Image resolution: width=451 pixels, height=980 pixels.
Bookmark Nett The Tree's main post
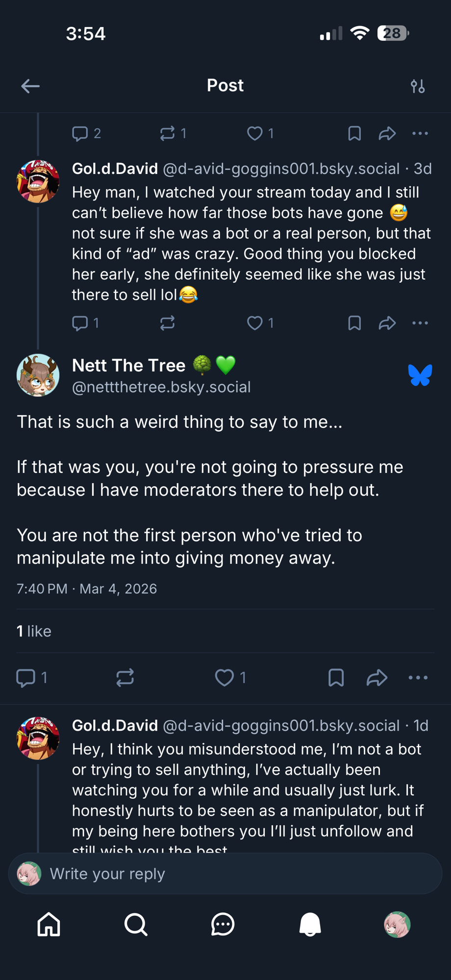point(336,678)
